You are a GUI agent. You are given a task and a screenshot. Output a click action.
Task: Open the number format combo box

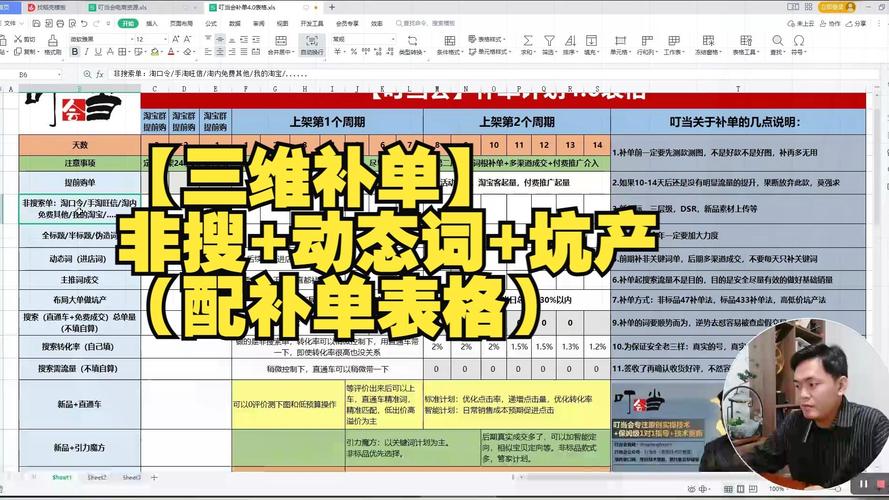click(363, 39)
